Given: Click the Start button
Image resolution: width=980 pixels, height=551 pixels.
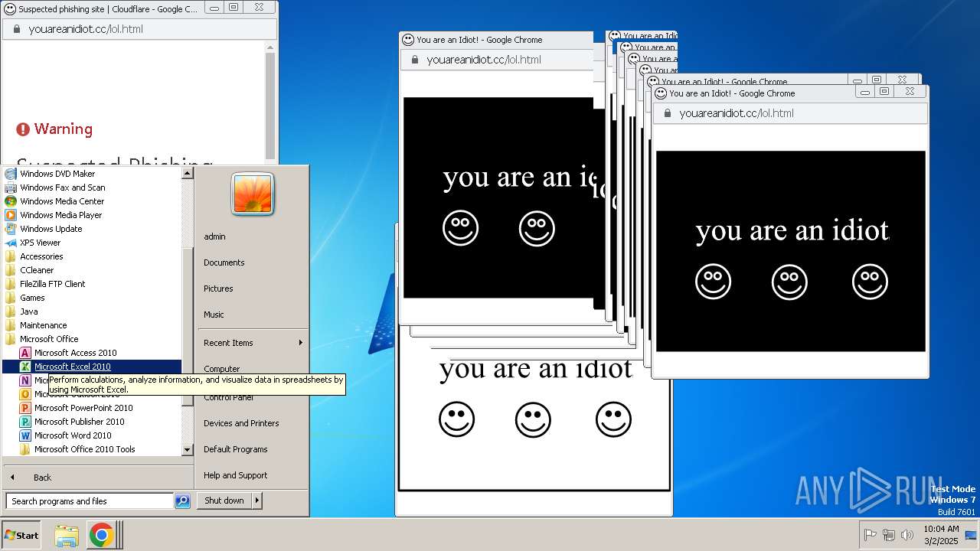Looking at the screenshot, I should tap(21, 536).
